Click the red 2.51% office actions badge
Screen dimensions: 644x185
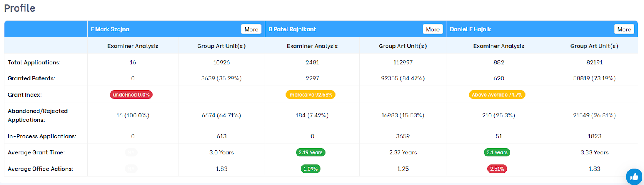tap(497, 169)
